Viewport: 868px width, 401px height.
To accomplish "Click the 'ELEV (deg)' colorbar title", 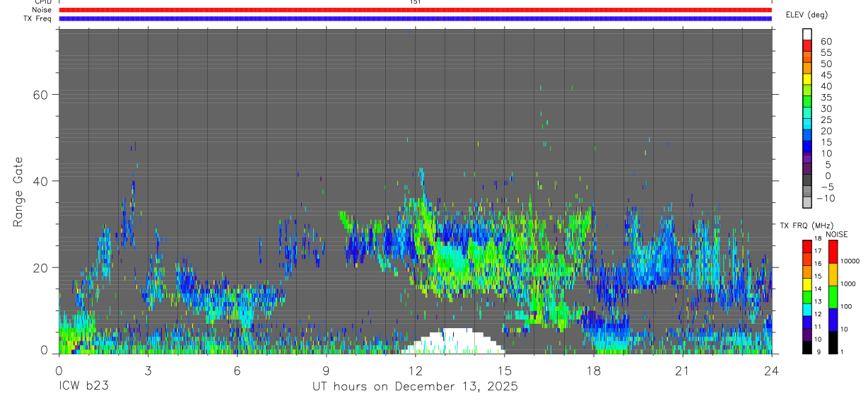I will tap(807, 15).
